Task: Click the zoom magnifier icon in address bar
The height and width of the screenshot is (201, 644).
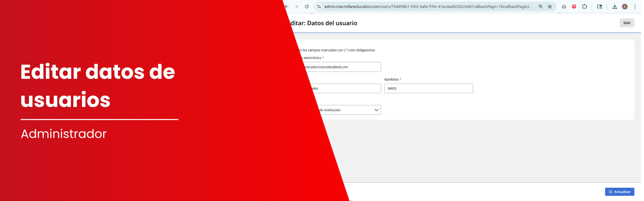Action: (x=541, y=7)
